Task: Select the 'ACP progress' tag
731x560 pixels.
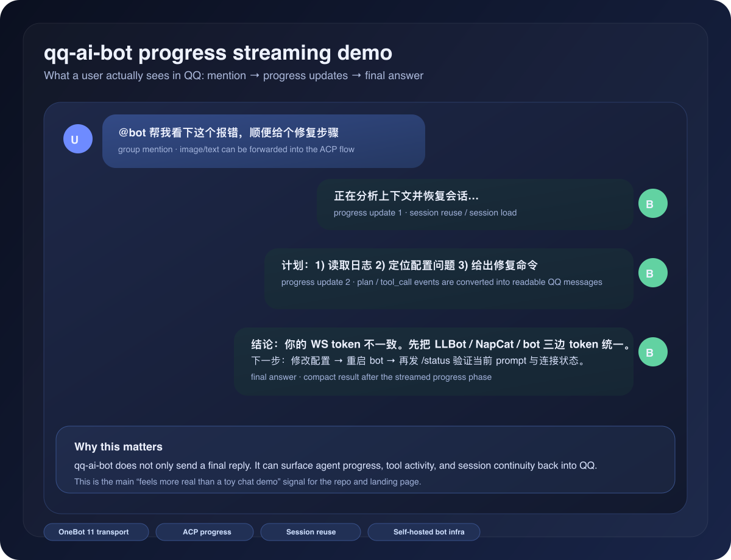Action: click(205, 532)
